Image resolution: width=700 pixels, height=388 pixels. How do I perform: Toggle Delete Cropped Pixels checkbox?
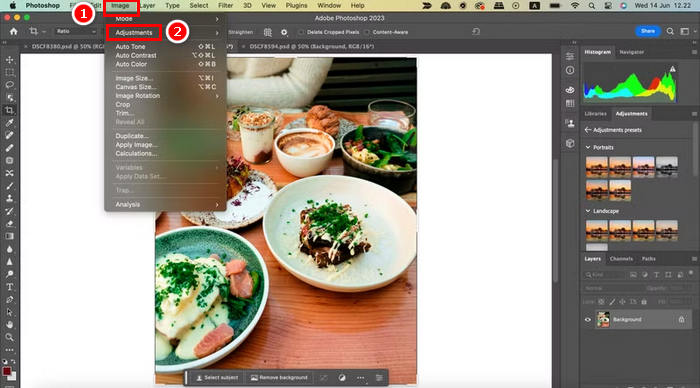coord(301,32)
